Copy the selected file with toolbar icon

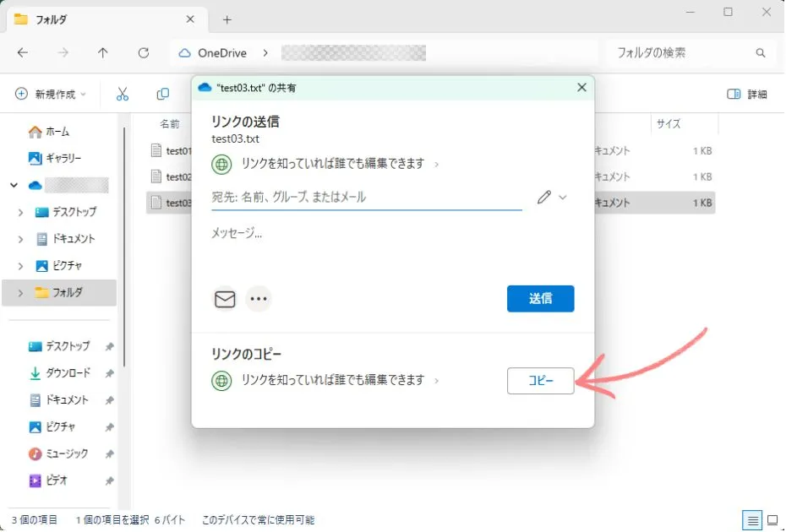(x=163, y=95)
